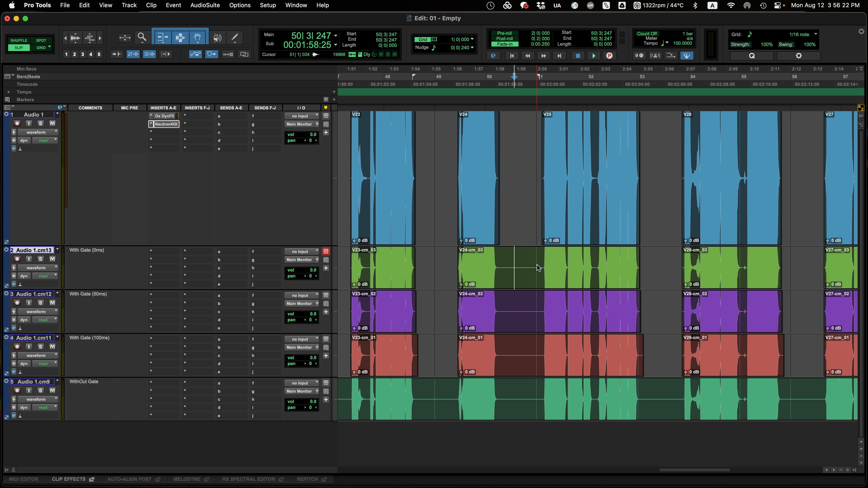Toggle the Online sync clock button
Viewport: 868px width, 488px height.
pos(493,56)
